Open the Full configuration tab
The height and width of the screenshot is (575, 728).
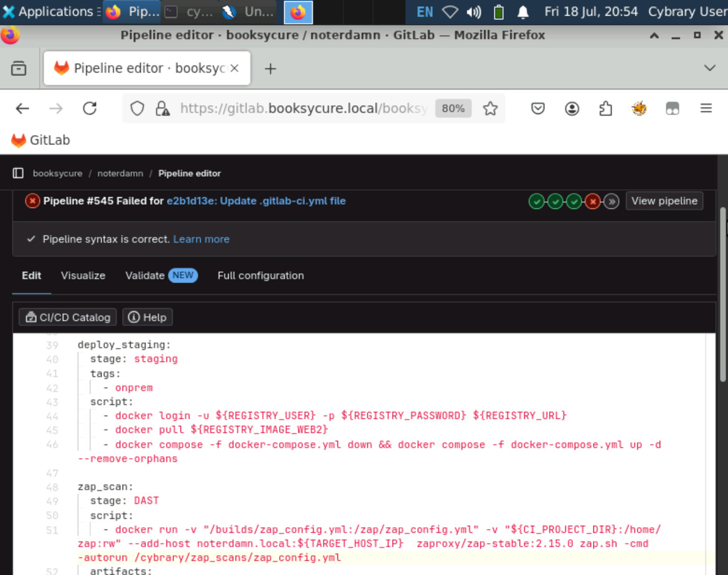pyautogui.click(x=260, y=276)
